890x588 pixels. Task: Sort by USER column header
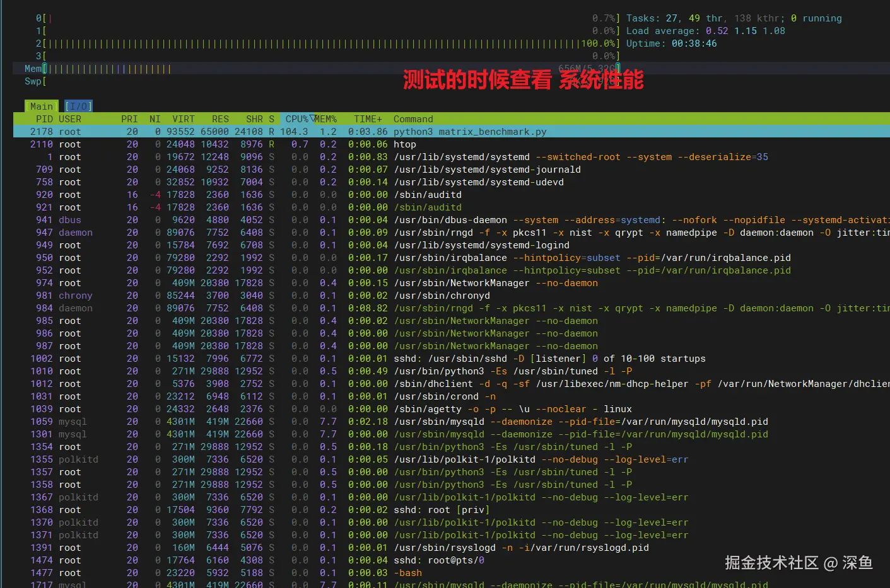coord(70,119)
